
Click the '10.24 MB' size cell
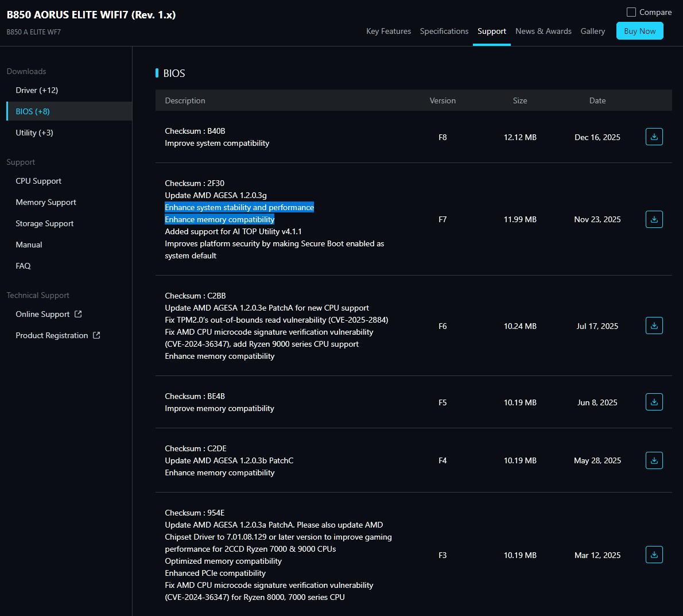519,326
